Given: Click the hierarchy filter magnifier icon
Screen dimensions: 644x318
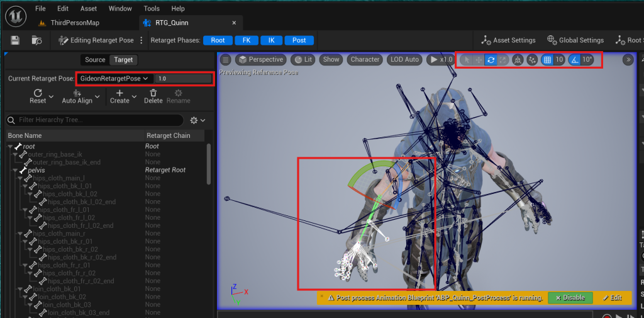Looking at the screenshot, I should click(13, 120).
